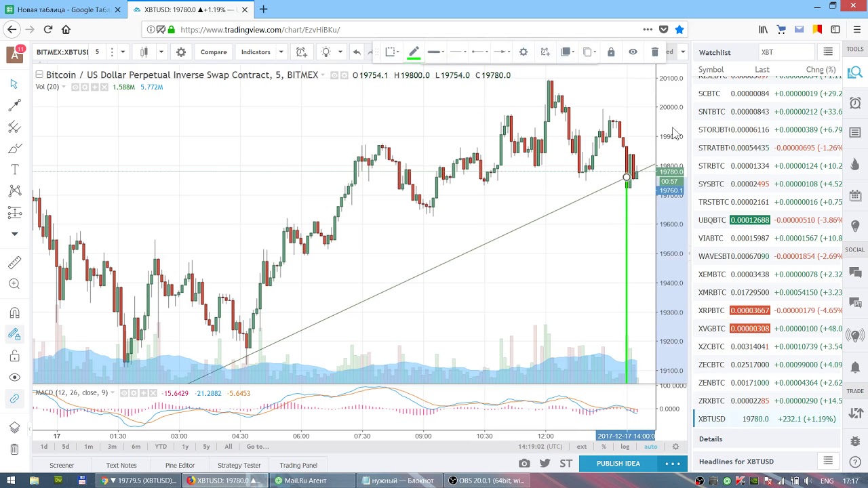The width and height of the screenshot is (868, 488).
Task: Open the patterns tool in left toolbar
Action: click(x=14, y=191)
